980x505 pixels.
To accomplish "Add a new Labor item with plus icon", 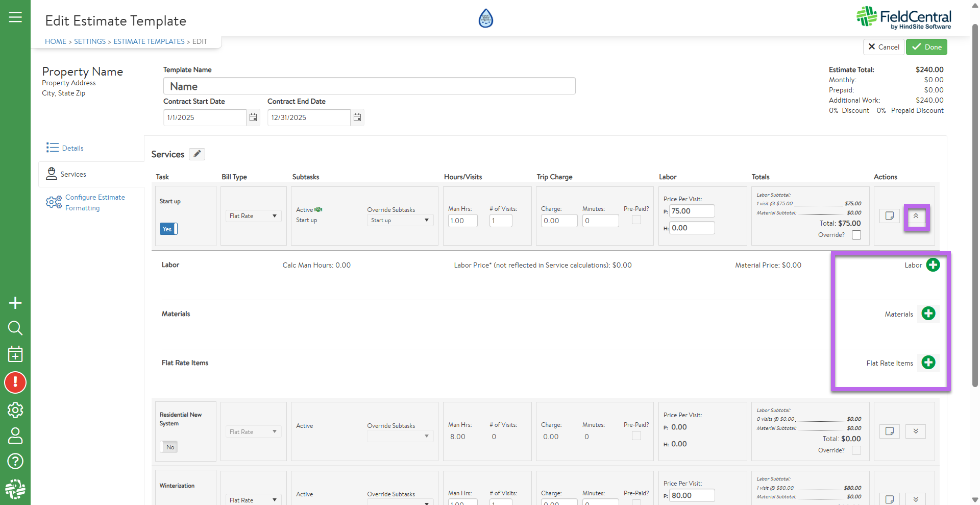I will (x=933, y=265).
